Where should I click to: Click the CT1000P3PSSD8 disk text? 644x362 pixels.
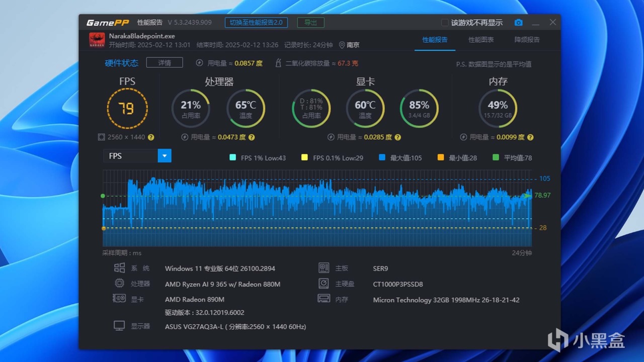[398, 284]
